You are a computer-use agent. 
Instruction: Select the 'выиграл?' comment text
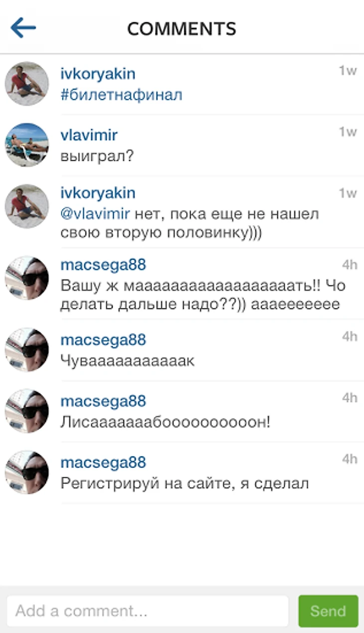pyautogui.click(x=97, y=156)
